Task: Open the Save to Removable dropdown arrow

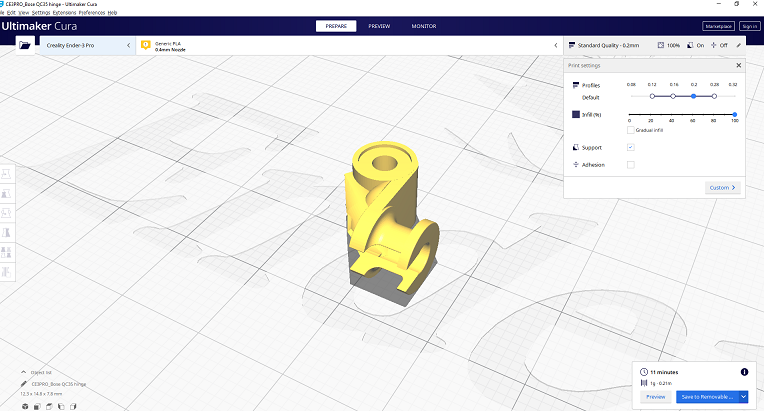Action: click(743, 397)
